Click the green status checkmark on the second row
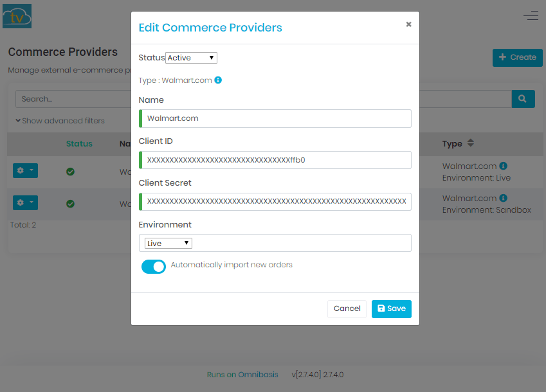 69,202
